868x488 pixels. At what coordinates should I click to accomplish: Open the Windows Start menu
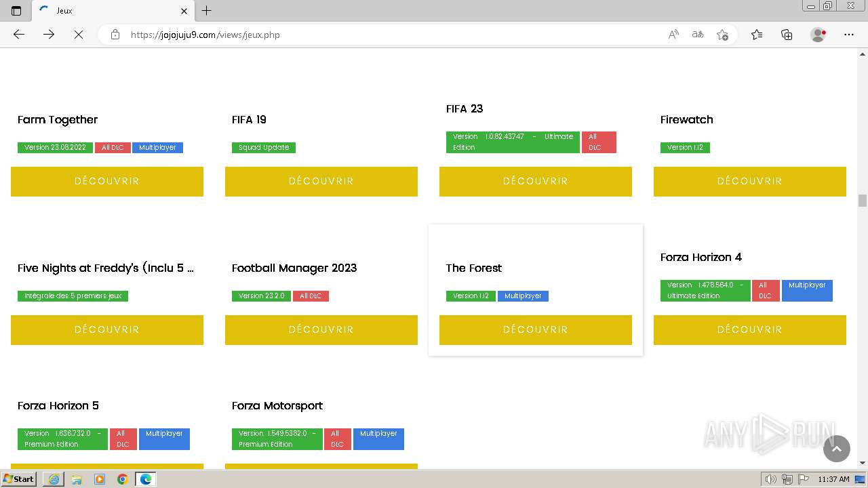(x=19, y=479)
